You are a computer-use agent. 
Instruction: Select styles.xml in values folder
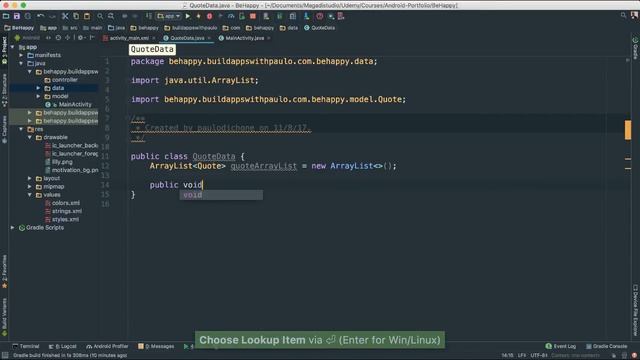pos(65,219)
